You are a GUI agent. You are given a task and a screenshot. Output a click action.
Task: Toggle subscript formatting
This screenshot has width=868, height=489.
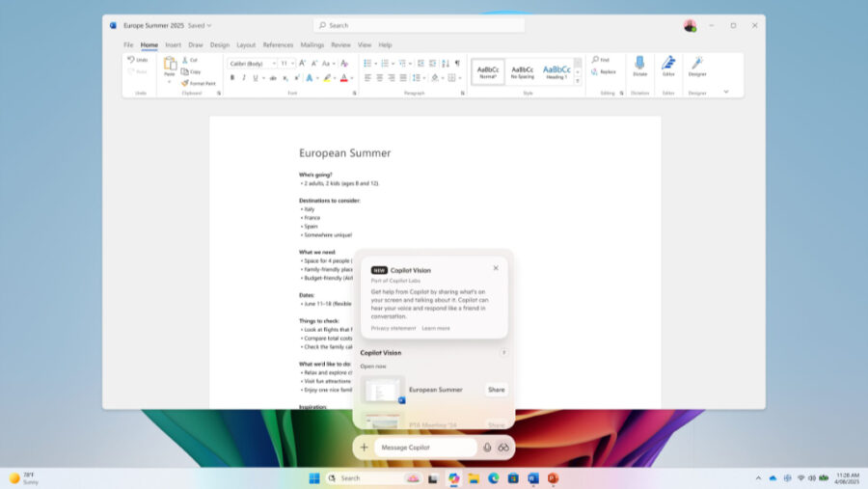(x=285, y=78)
